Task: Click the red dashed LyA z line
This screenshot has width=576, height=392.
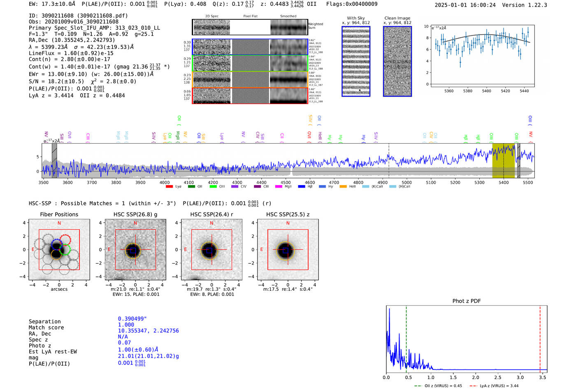Action: (x=540, y=338)
